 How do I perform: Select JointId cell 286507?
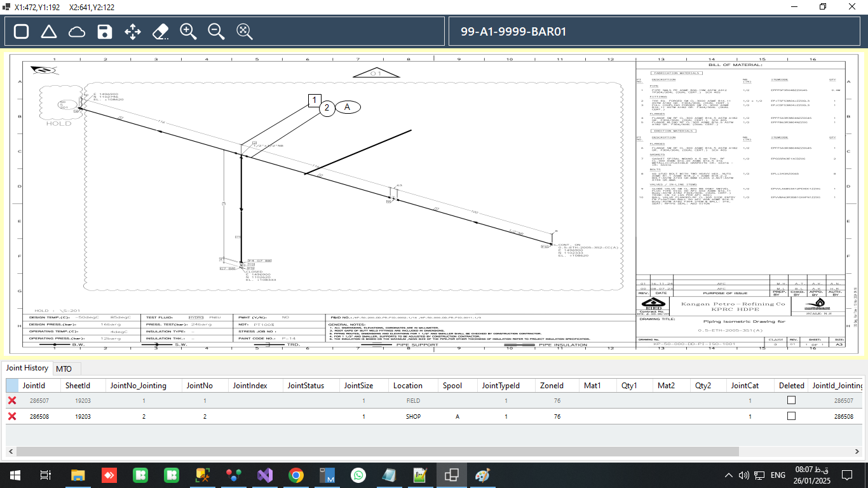click(x=40, y=401)
